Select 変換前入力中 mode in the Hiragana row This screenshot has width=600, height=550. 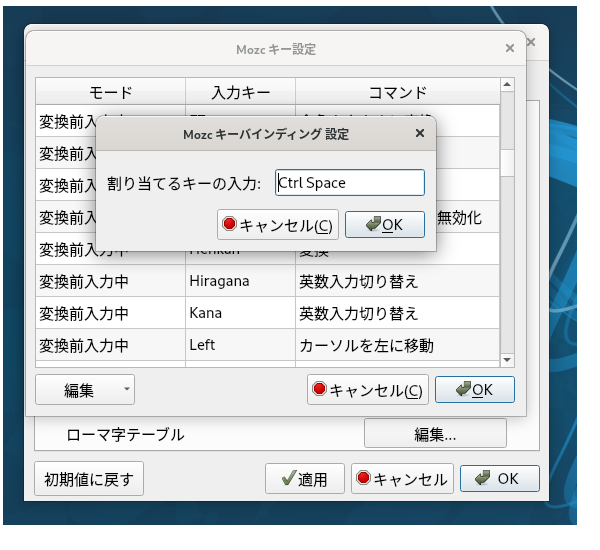coord(111,281)
